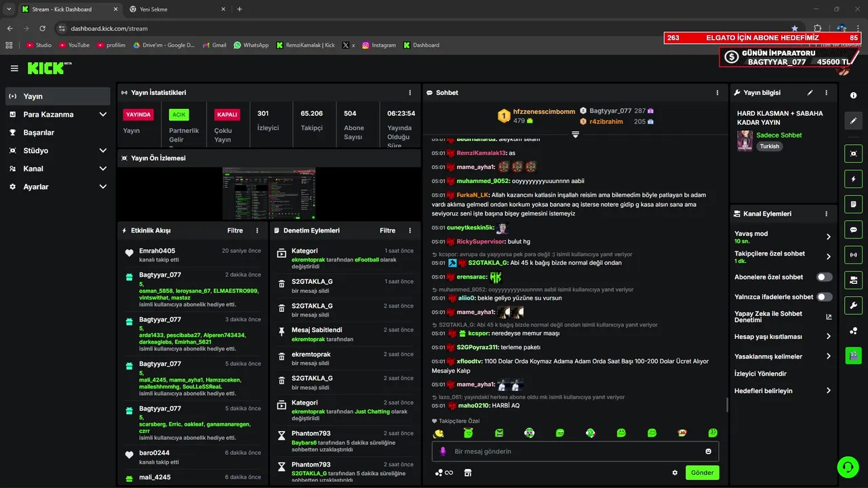Toggle Yalnızca ifadelerle sohbet switch
This screenshot has width=868, height=488.
point(824,297)
